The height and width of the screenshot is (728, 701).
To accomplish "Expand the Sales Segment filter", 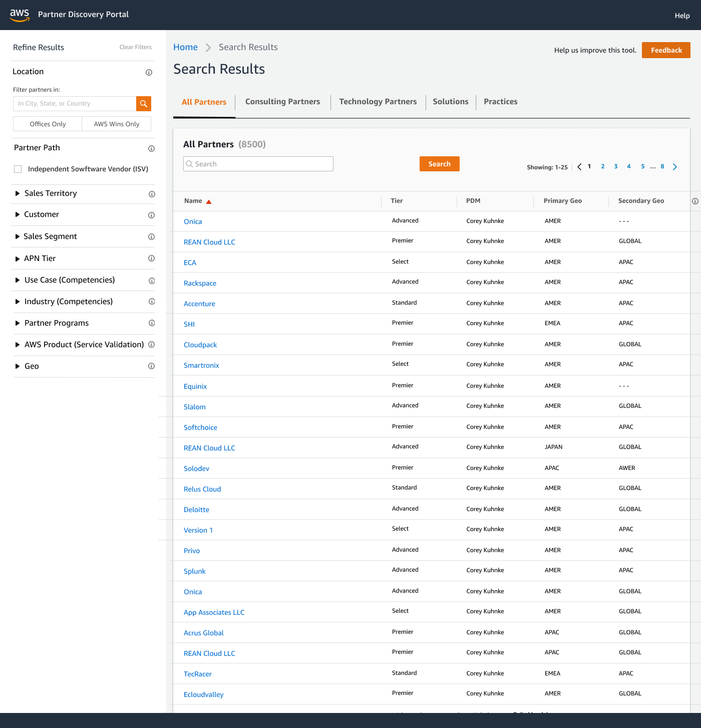I will pyautogui.click(x=18, y=236).
